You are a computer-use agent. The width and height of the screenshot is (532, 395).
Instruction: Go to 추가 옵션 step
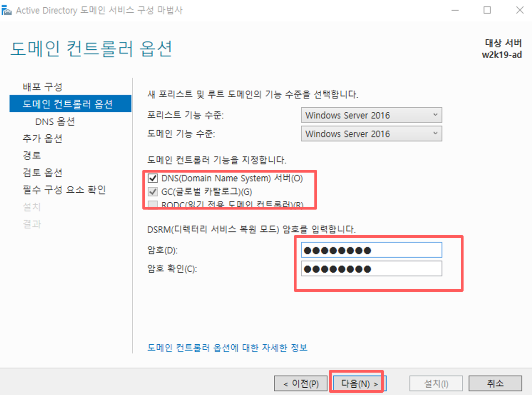[42, 138]
